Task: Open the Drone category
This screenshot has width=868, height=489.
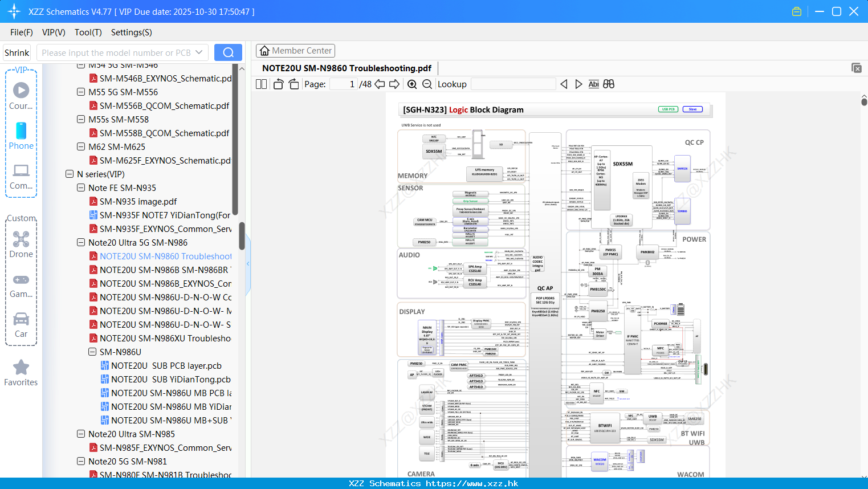Action: click(21, 239)
